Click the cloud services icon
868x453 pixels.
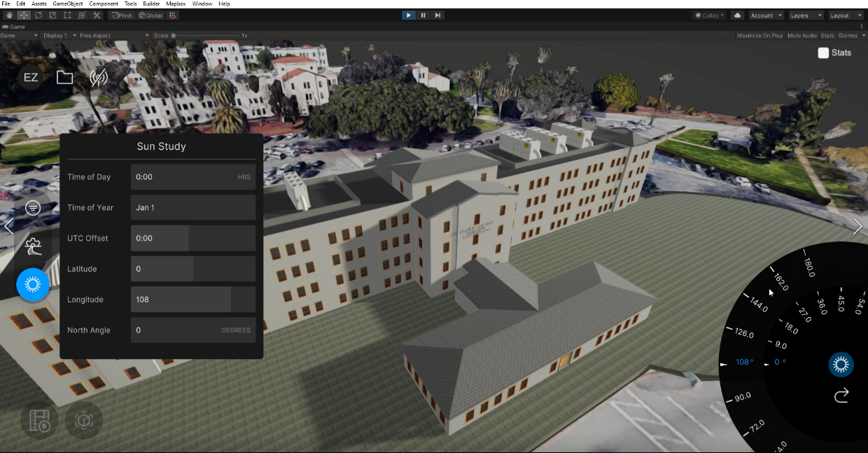pyautogui.click(x=737, y=15)
